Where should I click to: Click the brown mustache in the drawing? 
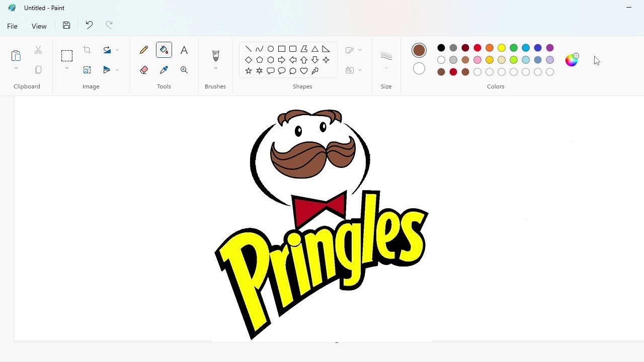pos(313,157)
